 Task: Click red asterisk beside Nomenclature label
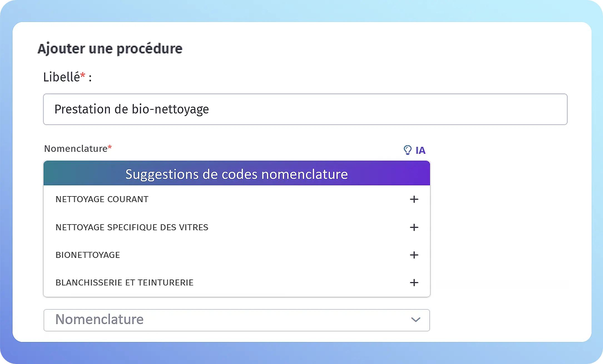(110, 147)
